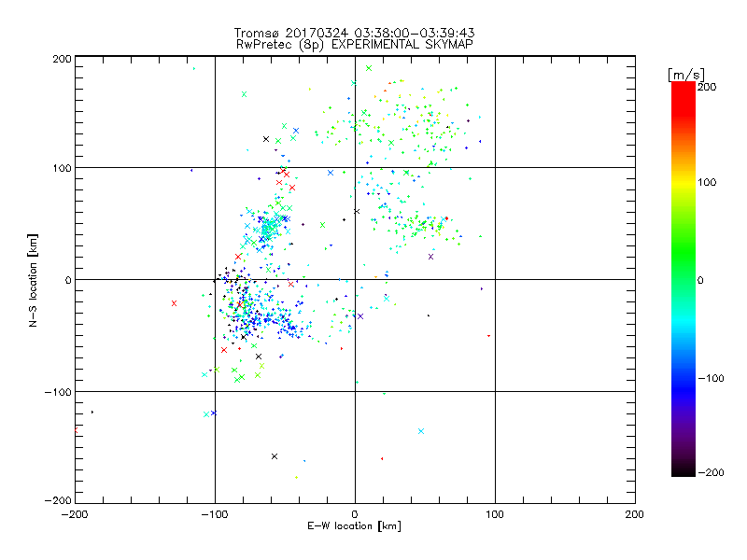Click the N-S axis tick label "-100"
The height and width of the screenshot is (560, 747).
pos(58,392)
